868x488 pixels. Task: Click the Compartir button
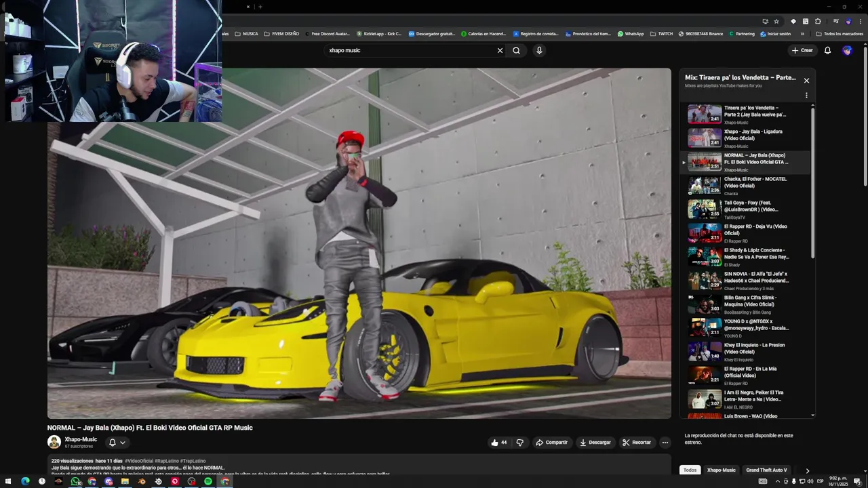coord(552,443)
